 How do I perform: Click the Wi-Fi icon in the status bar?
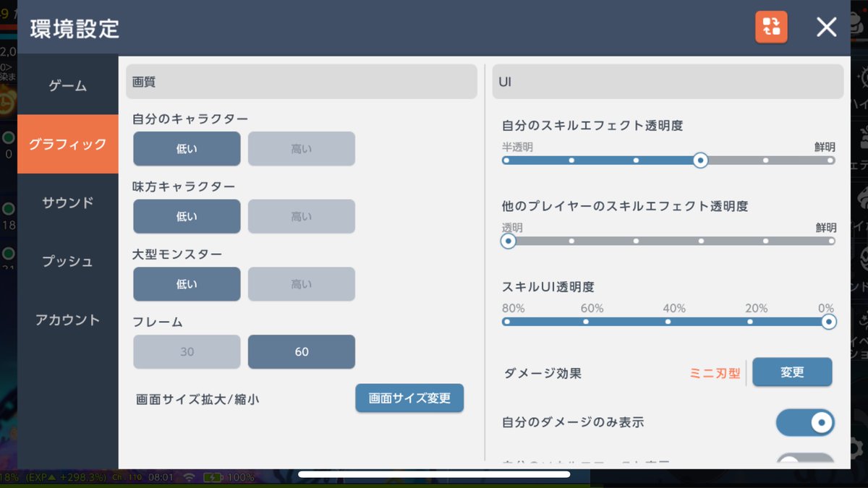click(190, 476)
